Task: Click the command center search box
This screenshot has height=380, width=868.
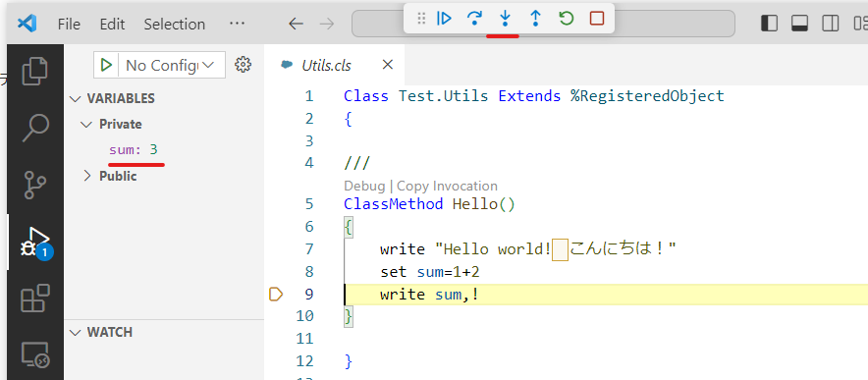Action: point(544,24)
